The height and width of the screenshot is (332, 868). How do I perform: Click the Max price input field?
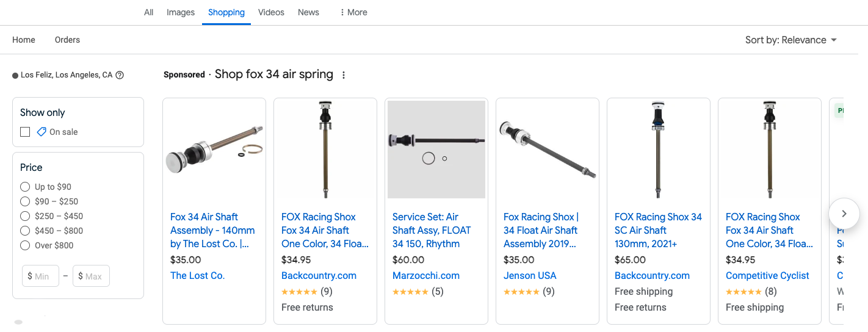tap(92, 276)
